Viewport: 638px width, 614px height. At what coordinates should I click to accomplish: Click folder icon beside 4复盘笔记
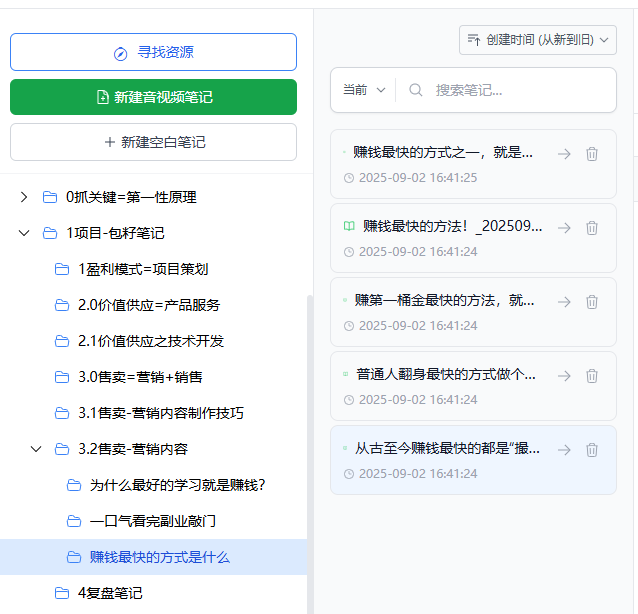point(62,593)
